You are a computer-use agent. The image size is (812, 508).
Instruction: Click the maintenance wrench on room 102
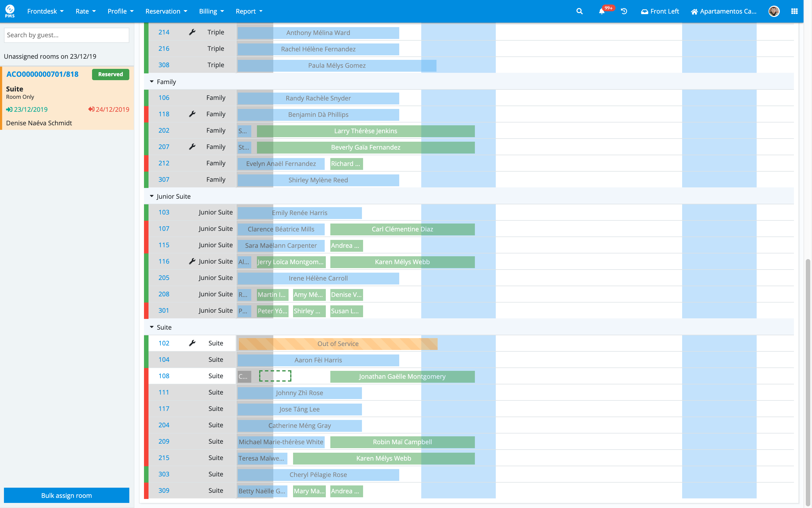[x=192, y=343]
